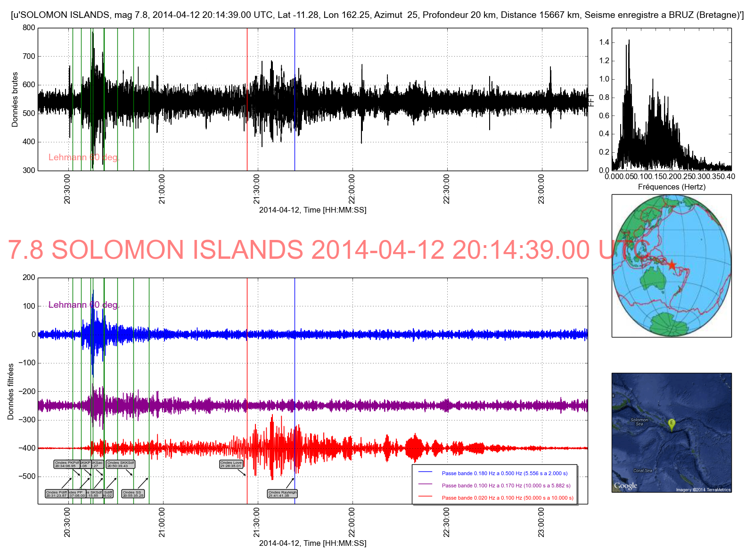The image size is (754, 560).
Task: Click the Ondes SKKSdf label box
Action: (x=121, y=464)
